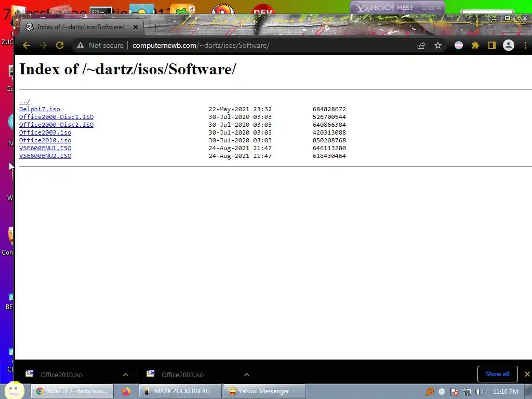Screen dimensions: 532x399
Task: Download Delphi7.iso
Action: point(39,109)
